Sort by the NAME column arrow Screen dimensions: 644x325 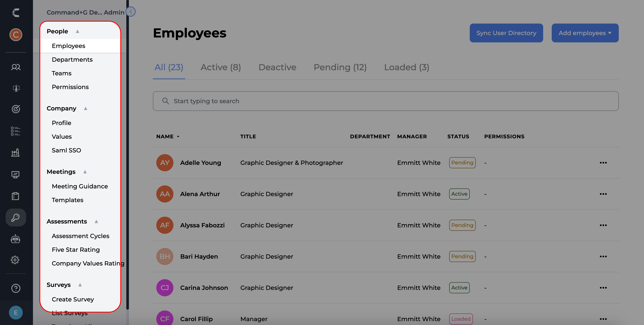coord(178,137)
